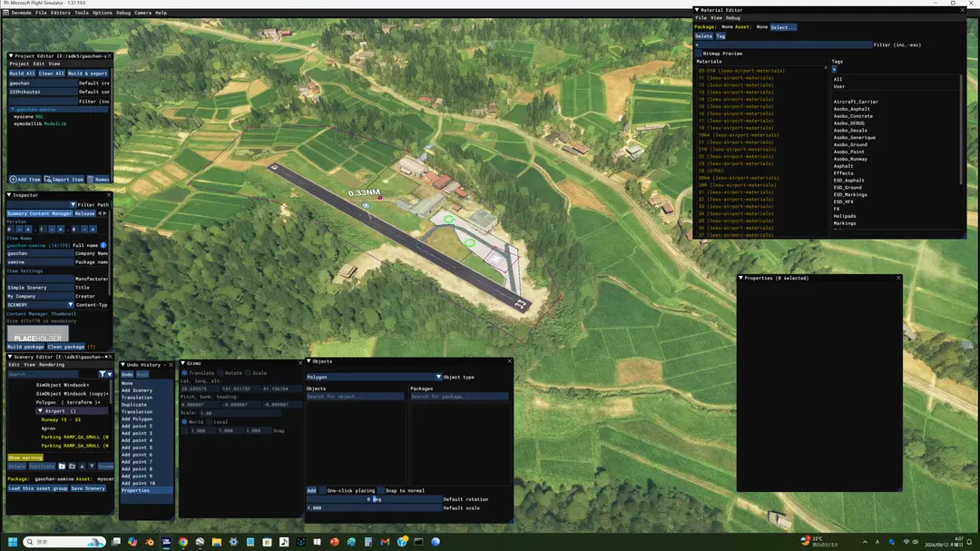Enable Snap to normal checkbox
This screenshot has height=551, width=980.
tap(380, 491)
